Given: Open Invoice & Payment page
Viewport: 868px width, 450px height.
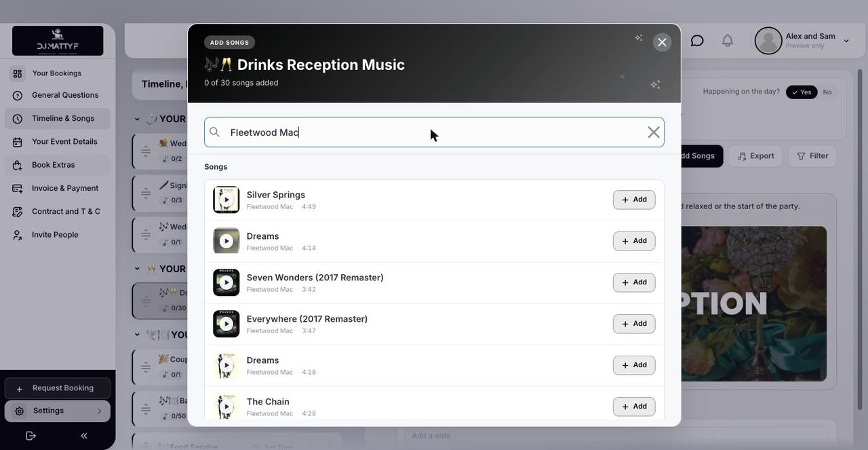Looking at the screenshot, I should (58, 188).
